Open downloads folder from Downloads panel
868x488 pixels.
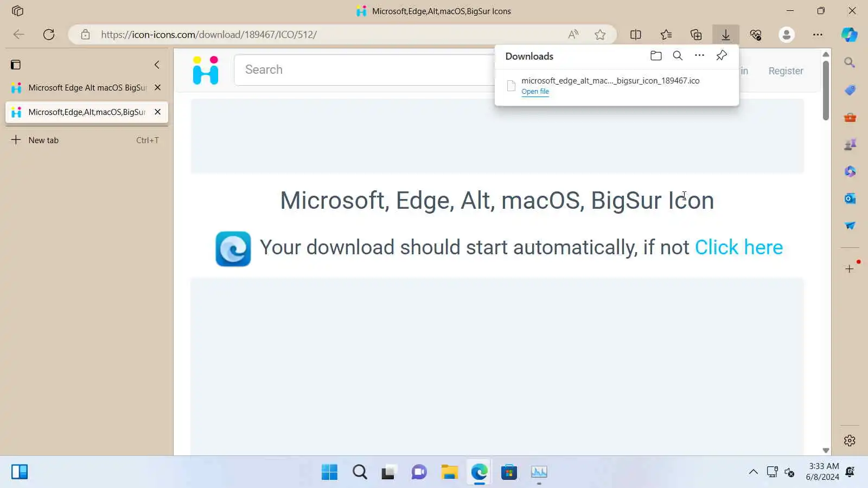tap(656, 56)
